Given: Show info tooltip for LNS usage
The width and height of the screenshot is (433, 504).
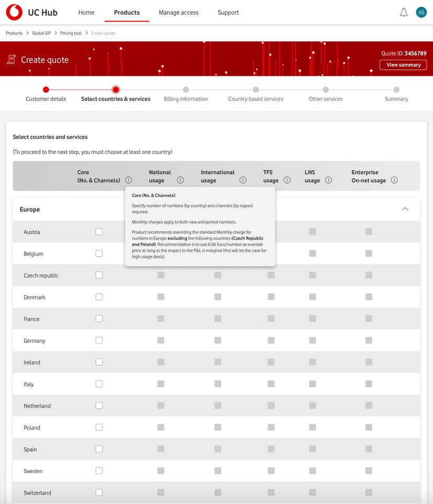Looking at the screenshot, I should pos(328,180).
